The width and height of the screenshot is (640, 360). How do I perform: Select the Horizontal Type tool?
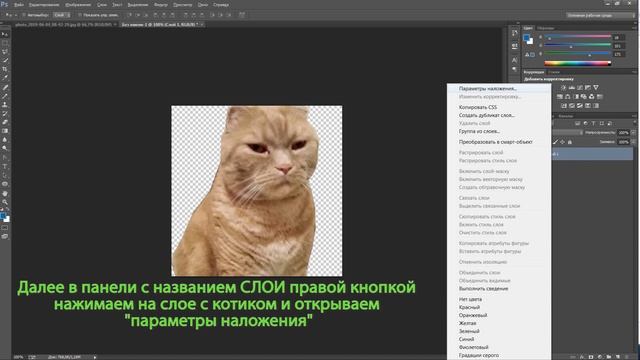(x=5, y=167)
